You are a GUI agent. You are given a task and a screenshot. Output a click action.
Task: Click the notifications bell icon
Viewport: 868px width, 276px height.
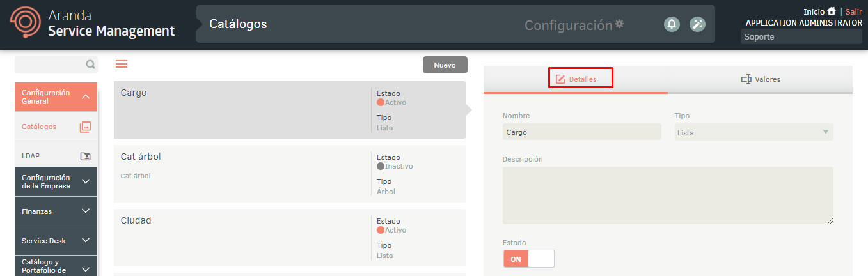[x=672, y=24]
